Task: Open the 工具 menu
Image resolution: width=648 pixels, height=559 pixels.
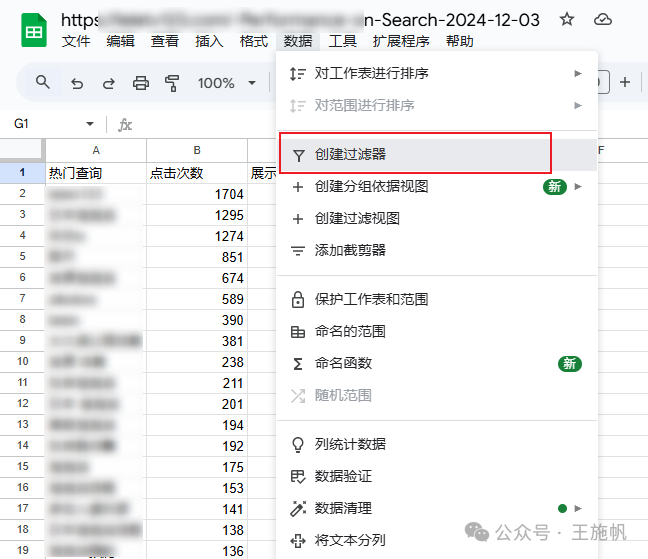Action: point(342,41)
